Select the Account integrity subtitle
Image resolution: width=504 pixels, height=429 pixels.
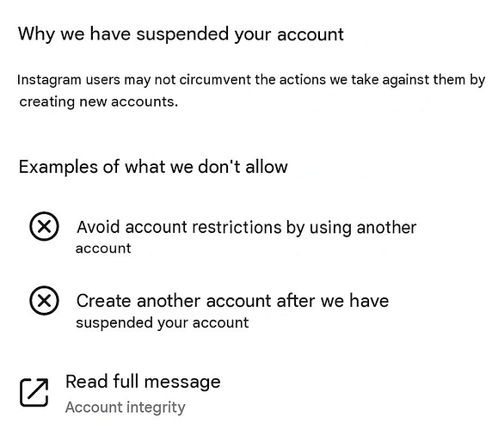126,408
